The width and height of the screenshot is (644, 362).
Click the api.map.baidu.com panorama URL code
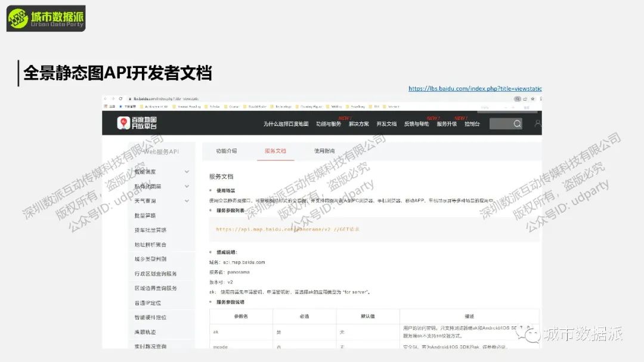287,229
